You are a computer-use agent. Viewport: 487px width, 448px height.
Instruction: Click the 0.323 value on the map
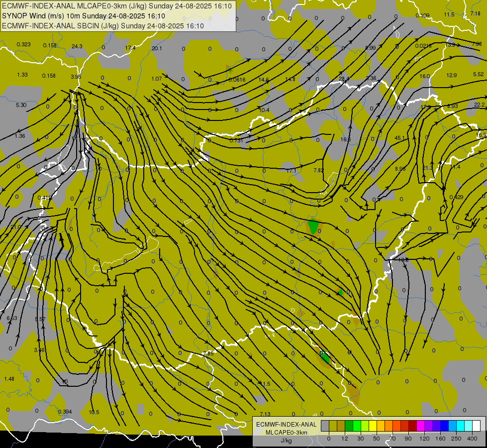coord(23,44)
